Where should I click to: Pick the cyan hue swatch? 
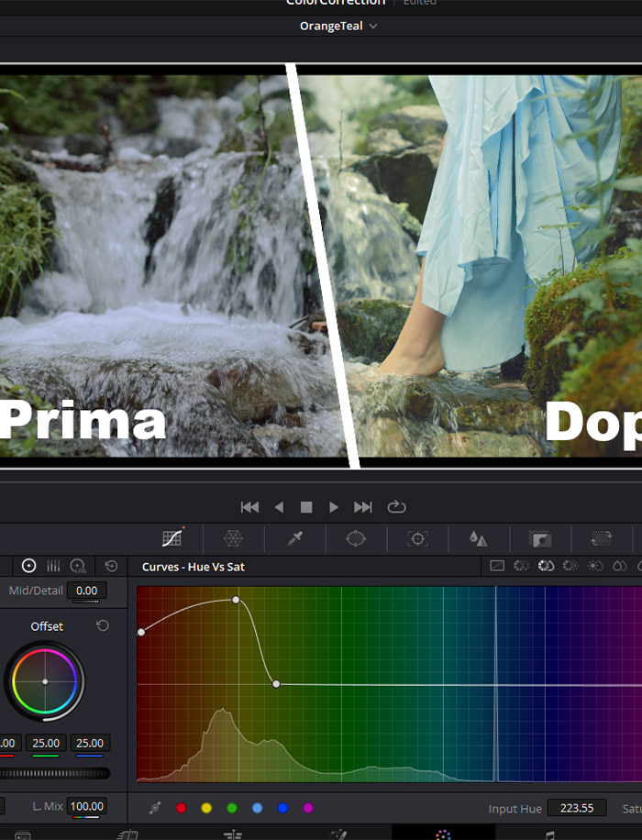click(x=257, y=808)
